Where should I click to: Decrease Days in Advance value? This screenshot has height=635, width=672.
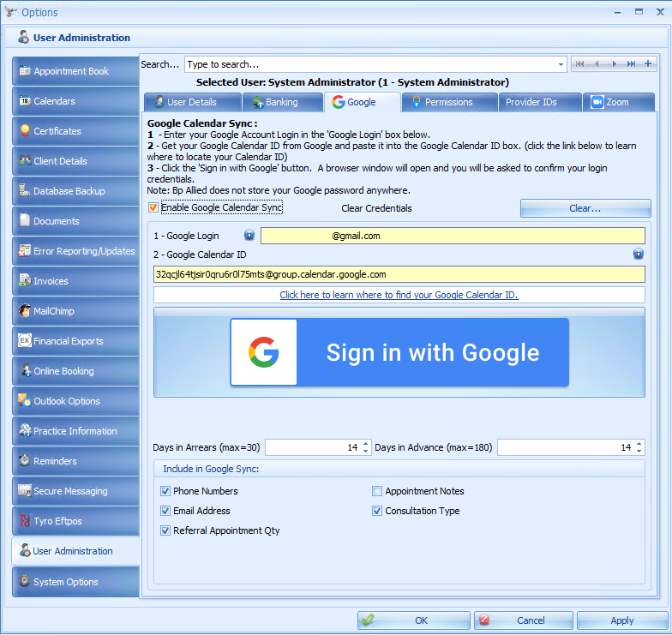[x=639, y=451]
